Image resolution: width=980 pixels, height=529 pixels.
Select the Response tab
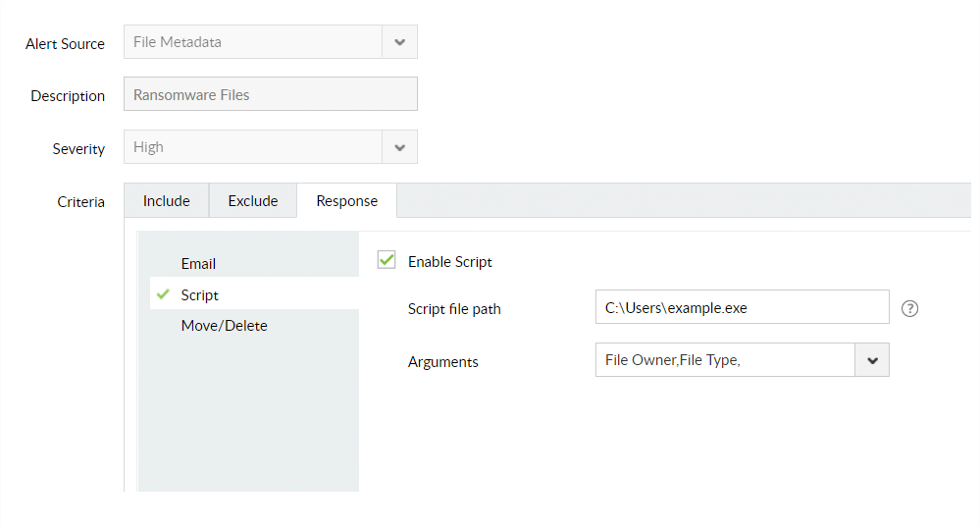click(346, 201)
